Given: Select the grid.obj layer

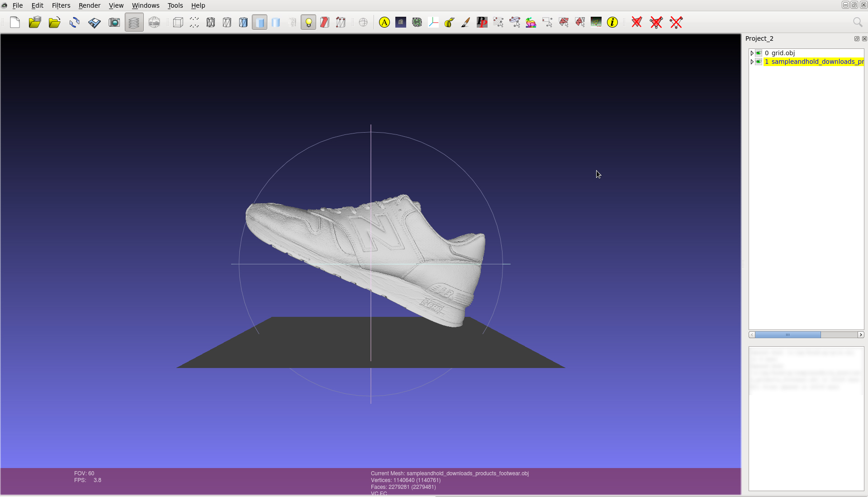Looking at the screenshot, I should point(780,53).
